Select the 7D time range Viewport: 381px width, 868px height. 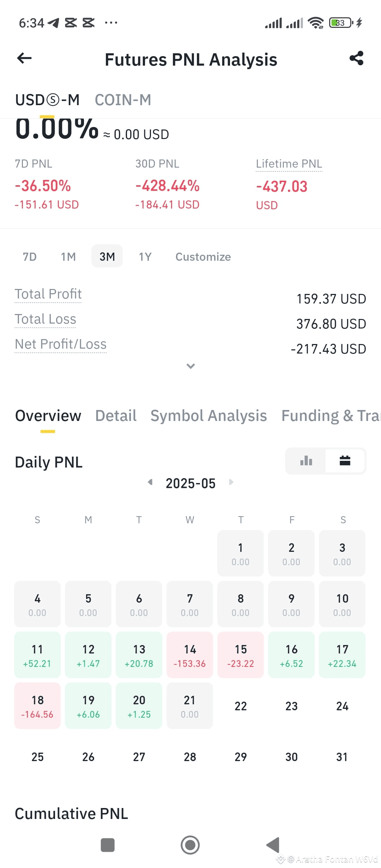pos(30,257)
